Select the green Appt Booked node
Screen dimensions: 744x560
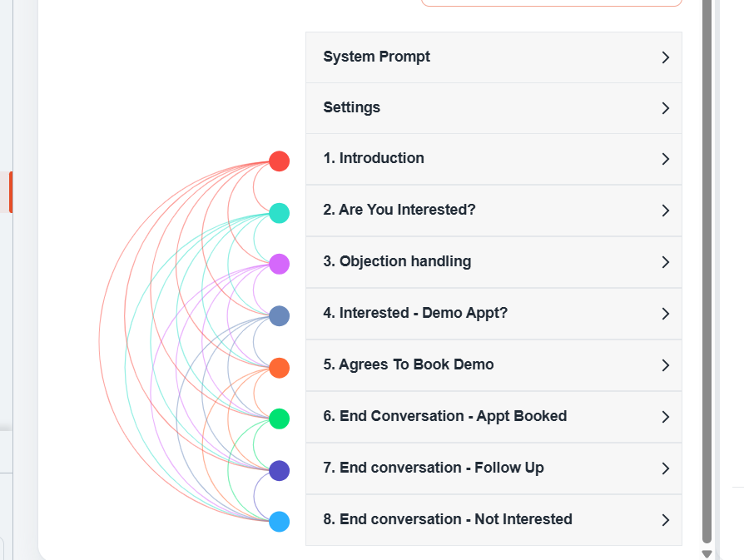coord(279,419)
